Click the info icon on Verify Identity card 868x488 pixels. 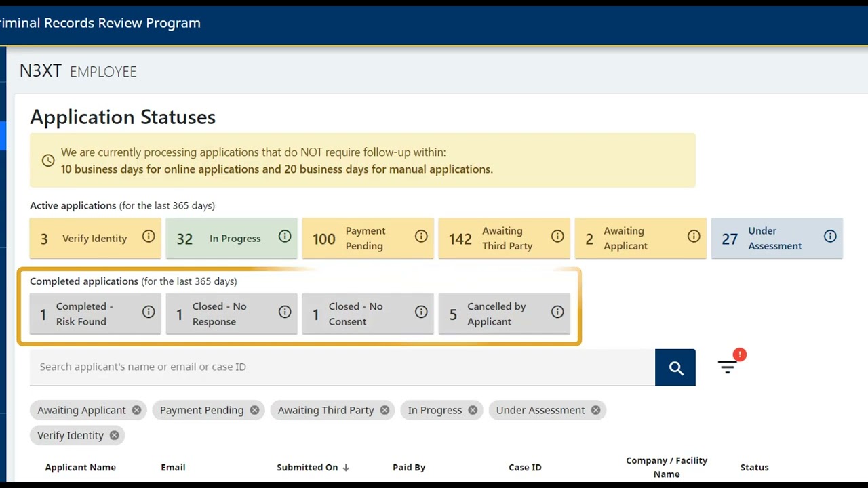149,237
